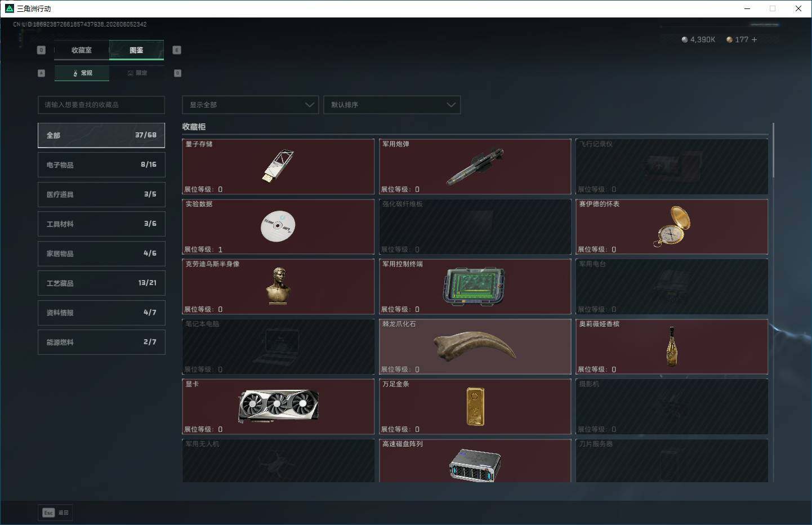Select the 家居物品 4/6 category

pyautogui.click(x=101, y=253)
